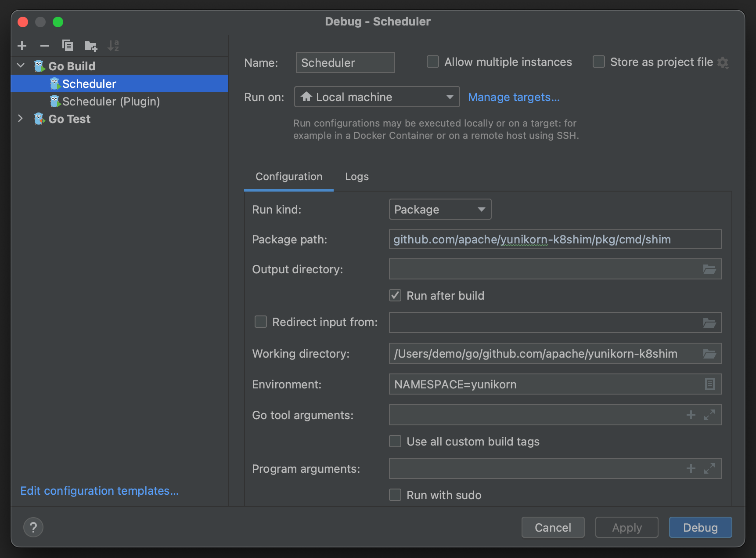
Task: Expand the Program arguments field
Action: click(709, 469)
